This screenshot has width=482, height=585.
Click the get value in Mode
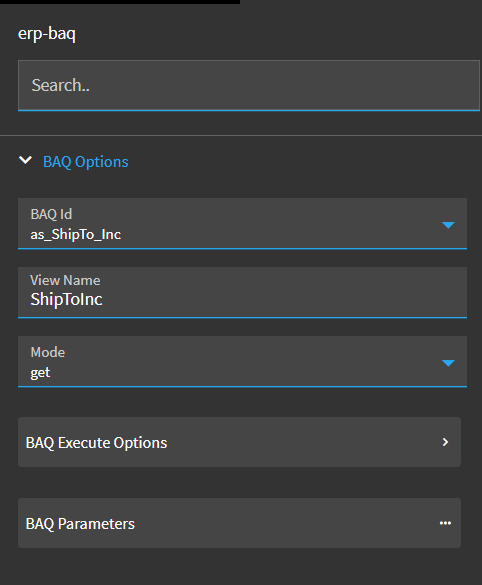click(x=40, y=373)
